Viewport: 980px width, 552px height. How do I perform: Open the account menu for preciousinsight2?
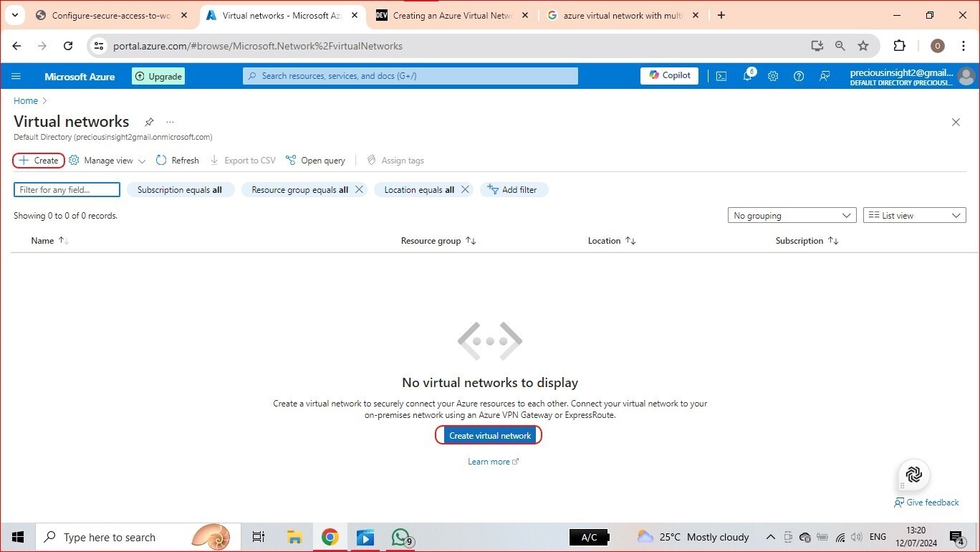click(912, 77)
